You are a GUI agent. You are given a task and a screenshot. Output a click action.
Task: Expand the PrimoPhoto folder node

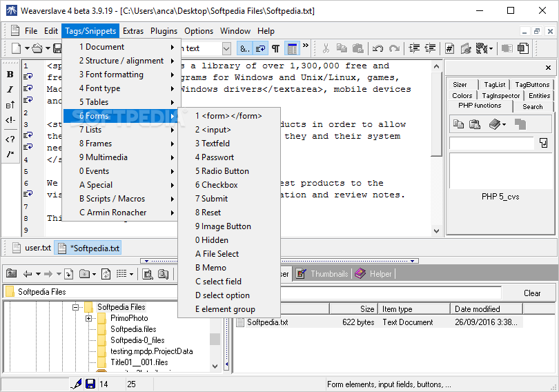[88, 318]
